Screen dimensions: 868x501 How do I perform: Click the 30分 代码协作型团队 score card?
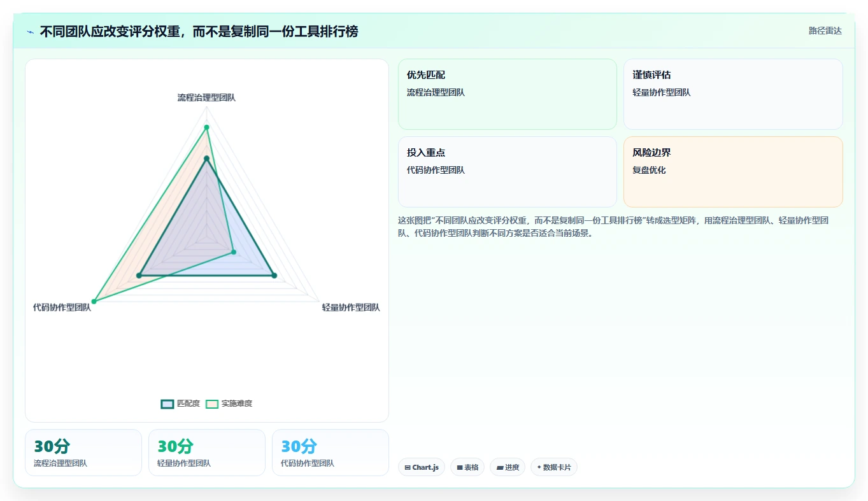click(x=331, y=453)
